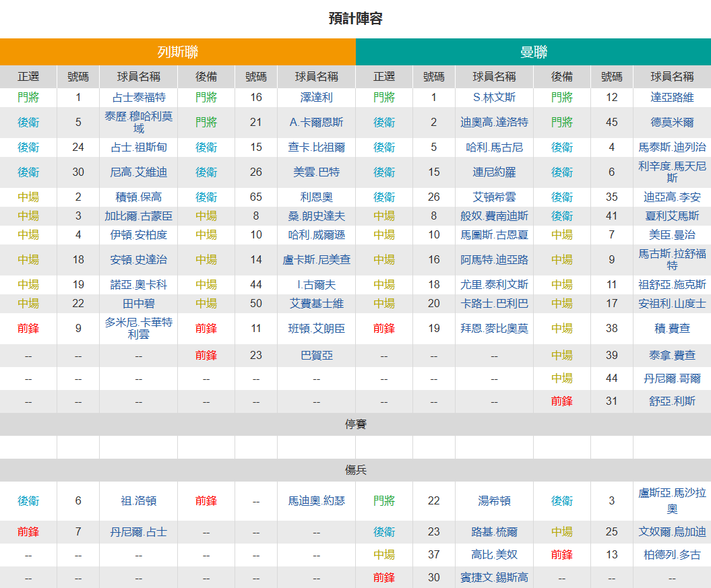
Task: Open 伊頓.安柏度 profile link
Action: 138,234
